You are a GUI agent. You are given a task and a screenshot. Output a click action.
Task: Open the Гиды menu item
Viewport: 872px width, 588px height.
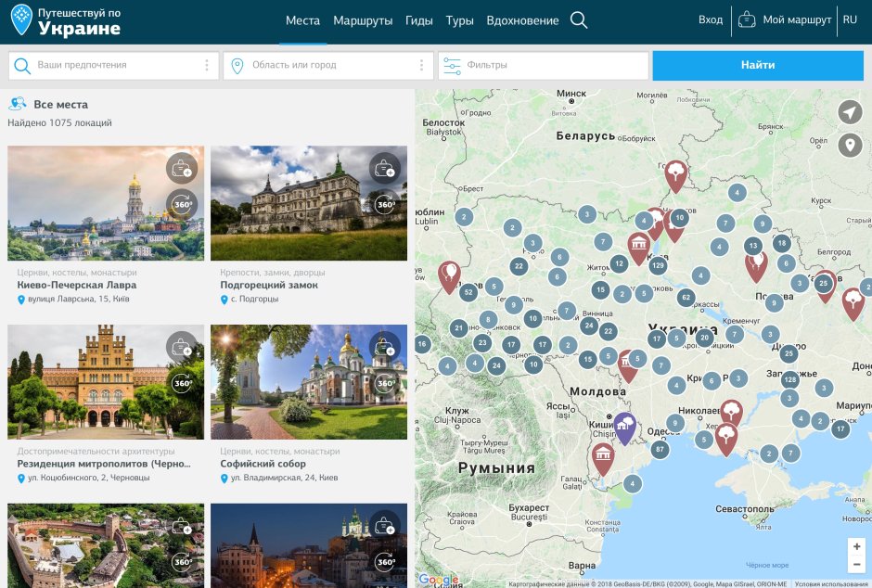(x=418, y=20)
